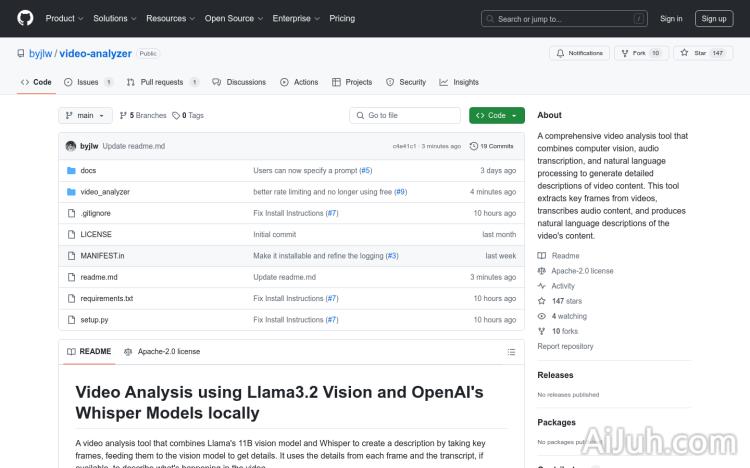Switch to the Insights tab
This screenshot has height=468, width=750.
[459, 82]
